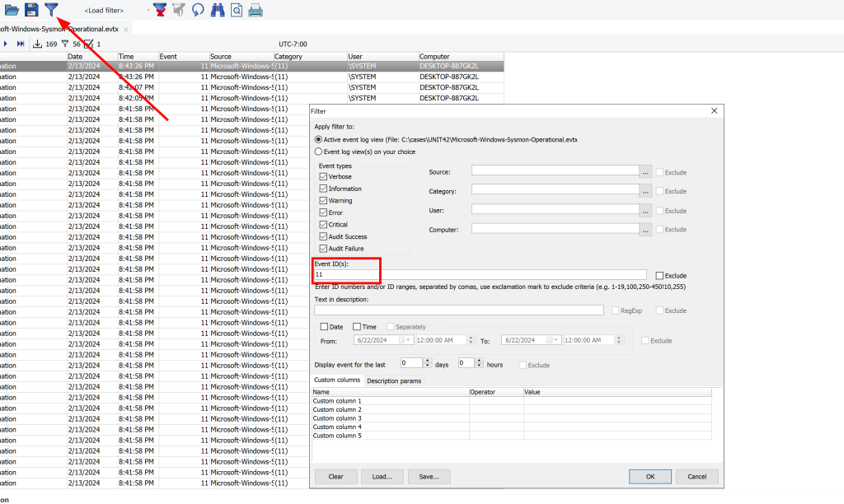Click the Event ID(s) field containing 11
Viewport: 844px width, 504px height.
pos(481,274)
